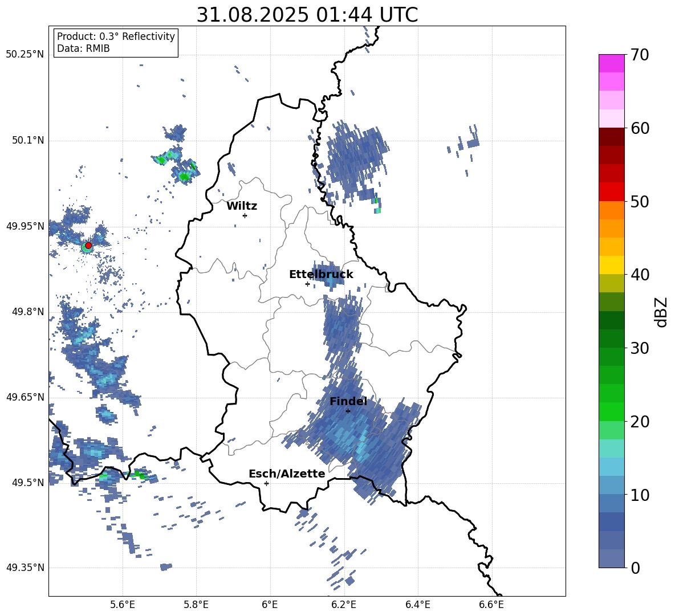Screen dimensions: 675x616
Task: Click the Findel city label
Action: 348,401
